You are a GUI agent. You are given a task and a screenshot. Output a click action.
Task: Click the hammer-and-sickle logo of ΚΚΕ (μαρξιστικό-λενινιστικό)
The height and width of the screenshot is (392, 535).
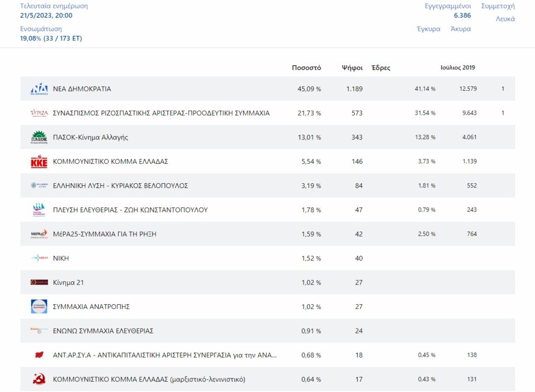pos(39,379)
